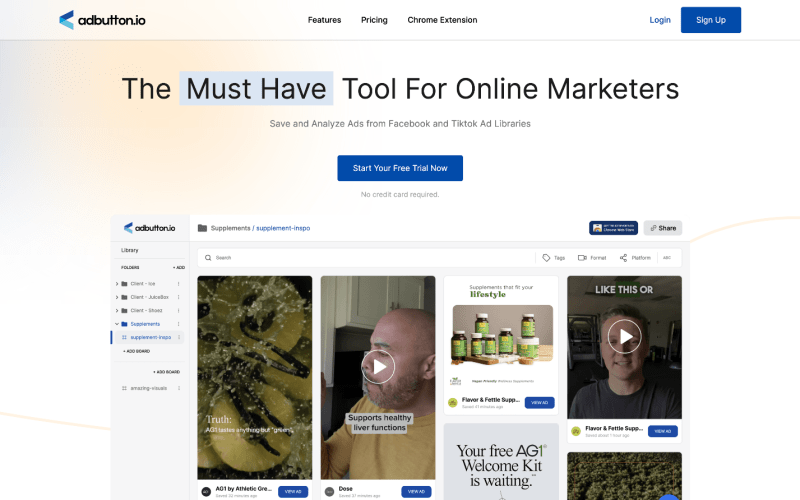The height and width of the screenshot is (500, 800).
Task: Open more options for Client - JuiceBox
Action: [x=179, y=297]
